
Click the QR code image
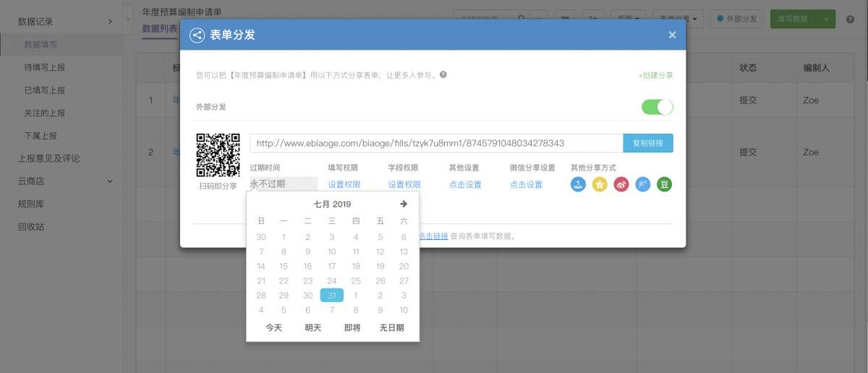(218, 155)
